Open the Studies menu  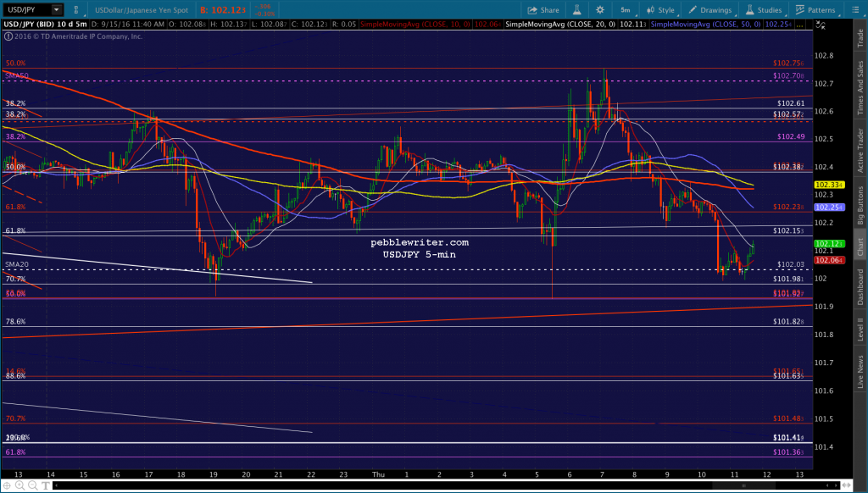764,10
